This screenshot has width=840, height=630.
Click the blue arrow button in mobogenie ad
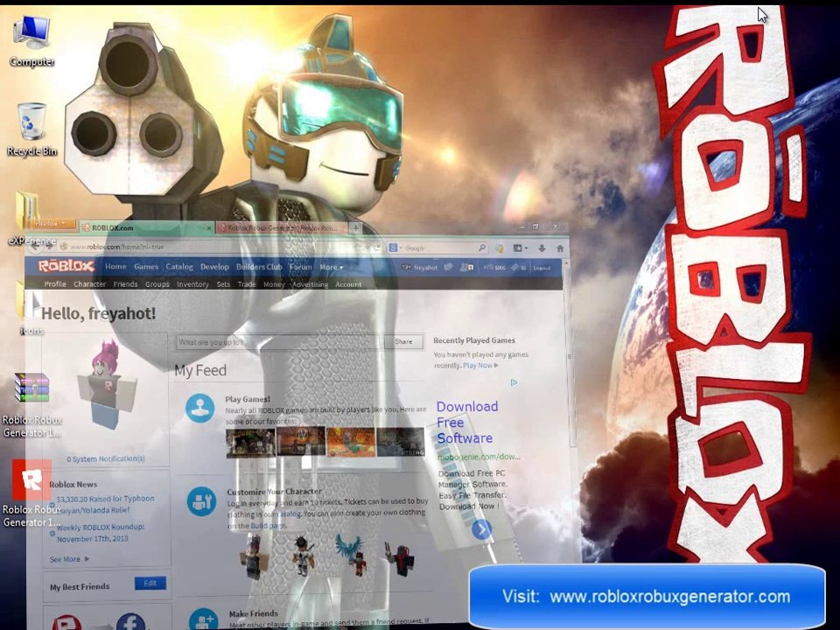click(481, 530)
